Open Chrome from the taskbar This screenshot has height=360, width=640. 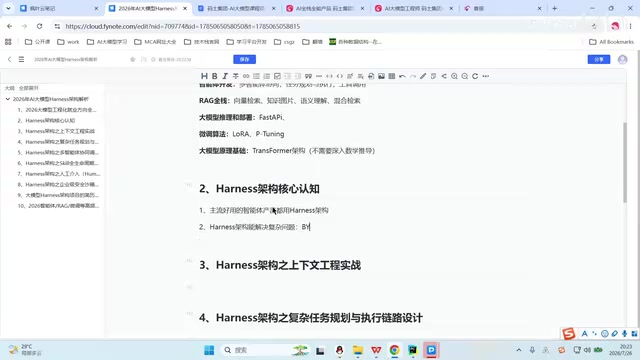[394, 350]
